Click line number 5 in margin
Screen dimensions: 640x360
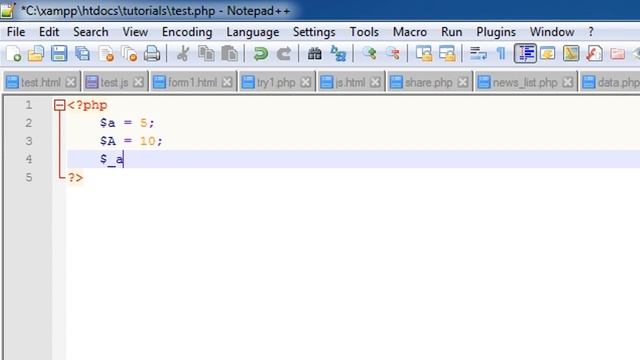click(29, 178)
